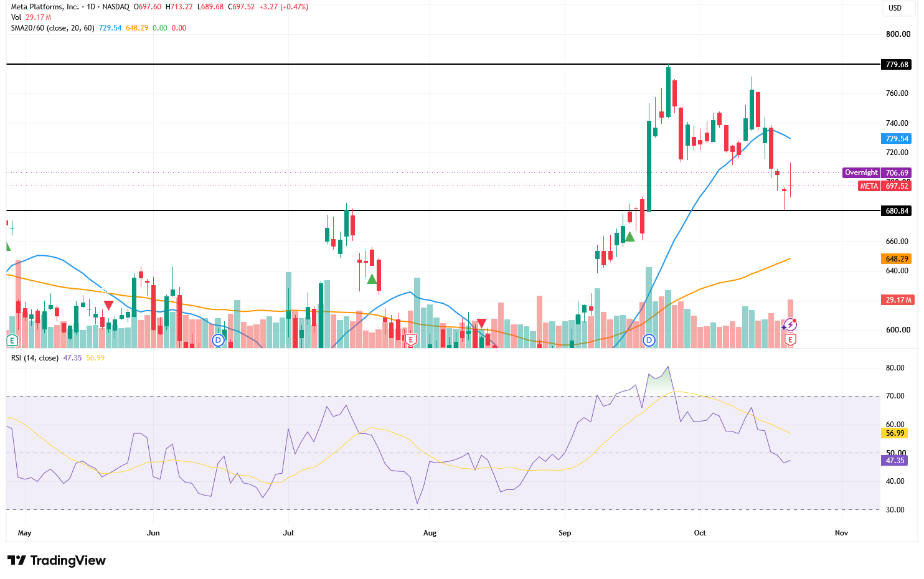This screenshot has height=579, width=924.
Task: Click the blue 729.54 SMA price label
Action: pos(897,139)
